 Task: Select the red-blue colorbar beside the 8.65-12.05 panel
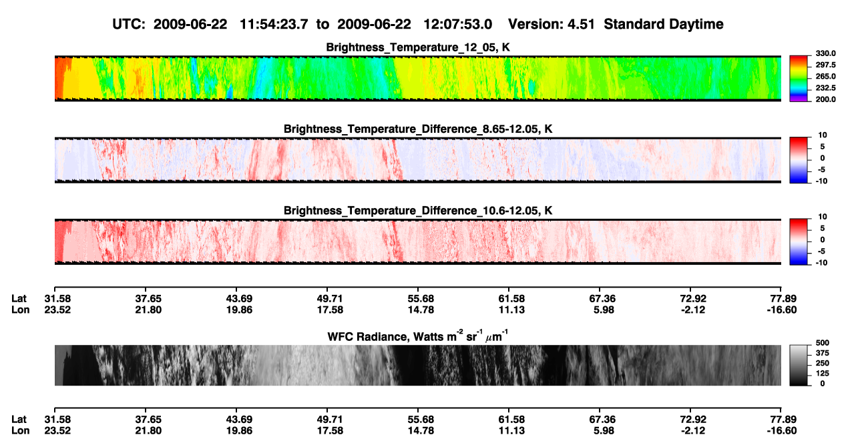[799, 160]
